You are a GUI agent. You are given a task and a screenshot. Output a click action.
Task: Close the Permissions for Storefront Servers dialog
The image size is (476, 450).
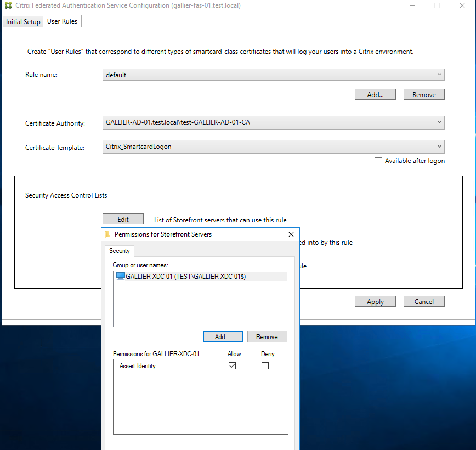tap(291, 234)
